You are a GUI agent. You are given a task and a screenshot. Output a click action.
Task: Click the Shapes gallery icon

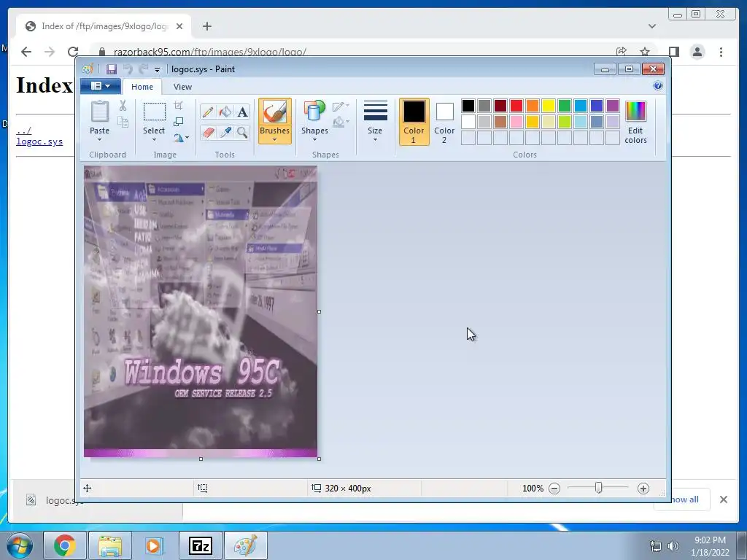click(x=314, y=111)
